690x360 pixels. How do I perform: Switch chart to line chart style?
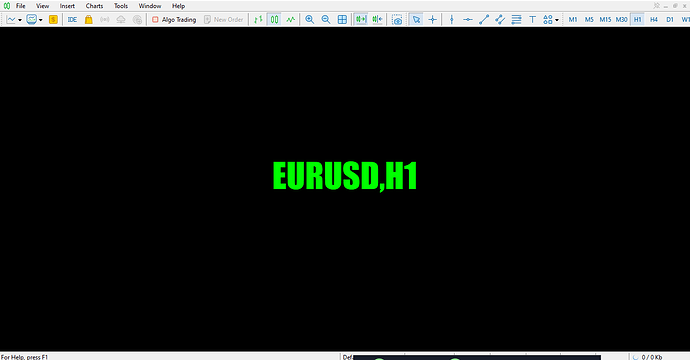click(290, 19)
